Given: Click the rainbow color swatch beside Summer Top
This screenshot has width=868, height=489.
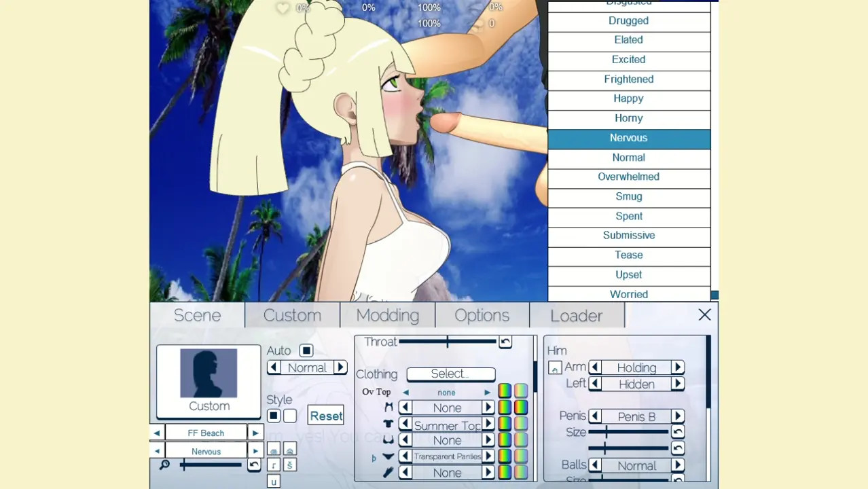Looking at the screenshot, I should tap(504, 424).
